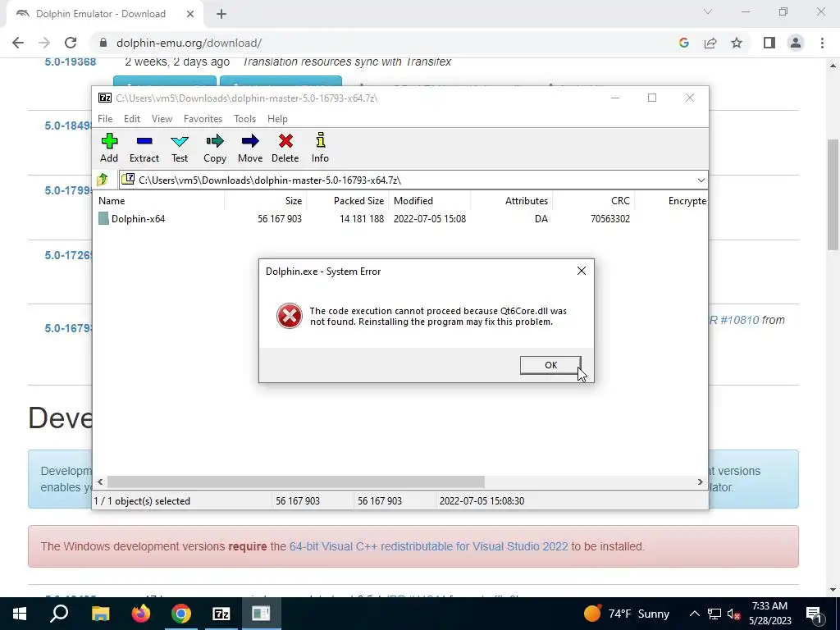The image size is (840, 630).
Task: Open the 7-Zip View menu
Action: (162, 119)
